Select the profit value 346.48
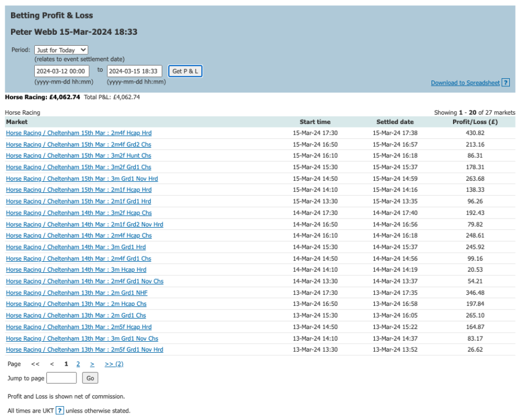This screenshot has height=420, width=522. [475, 293]
